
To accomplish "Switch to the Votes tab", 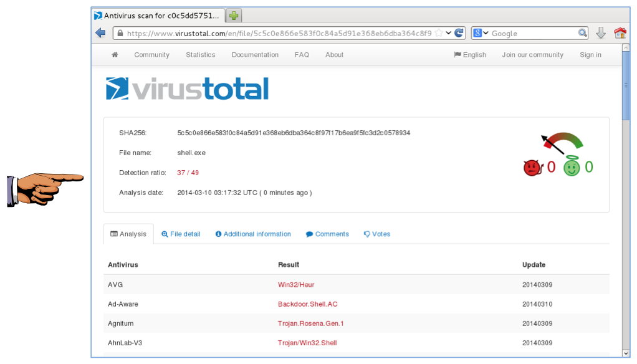I will [x=377, y=234].
